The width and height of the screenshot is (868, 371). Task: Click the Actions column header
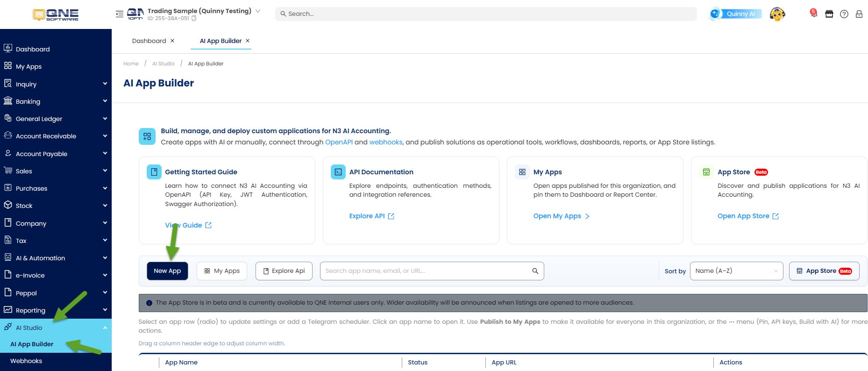(x=731, y=363)
